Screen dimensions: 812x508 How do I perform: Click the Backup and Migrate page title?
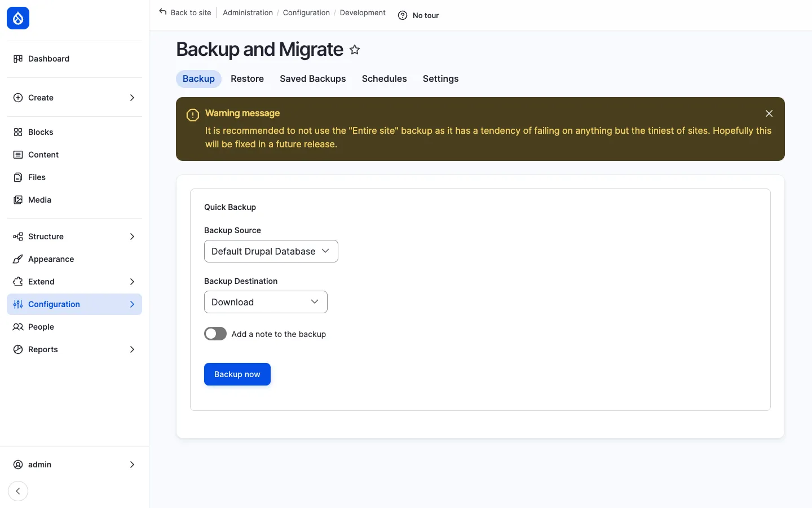coord(260,50)
